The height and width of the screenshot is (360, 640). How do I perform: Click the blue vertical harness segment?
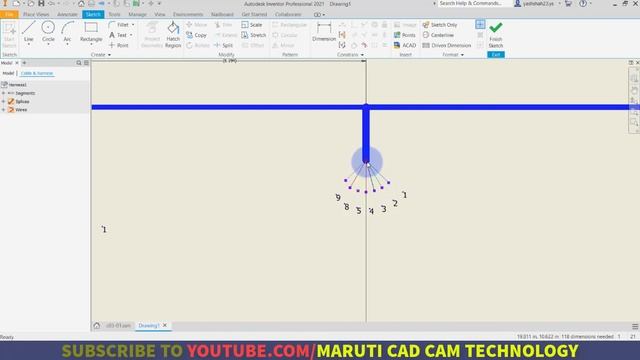(x=366, y=135)
